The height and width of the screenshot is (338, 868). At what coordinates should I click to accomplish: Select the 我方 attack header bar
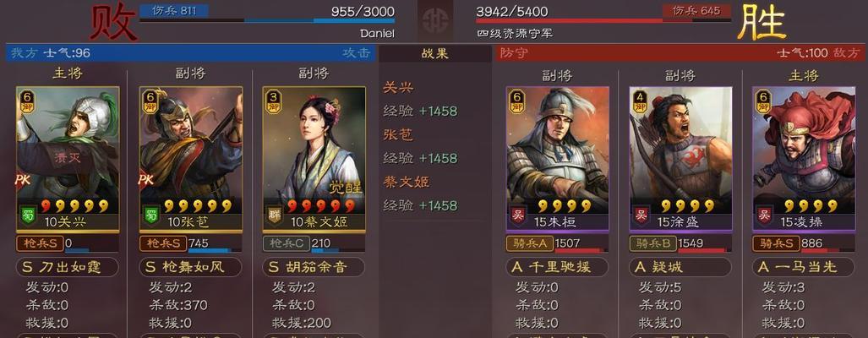point(191,53)
